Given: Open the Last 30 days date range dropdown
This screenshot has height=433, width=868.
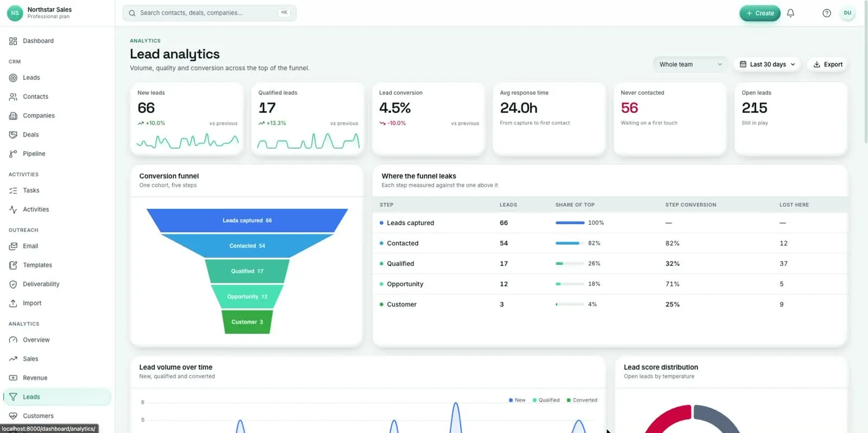Looking at the screenshot, I should click(767, 64).
